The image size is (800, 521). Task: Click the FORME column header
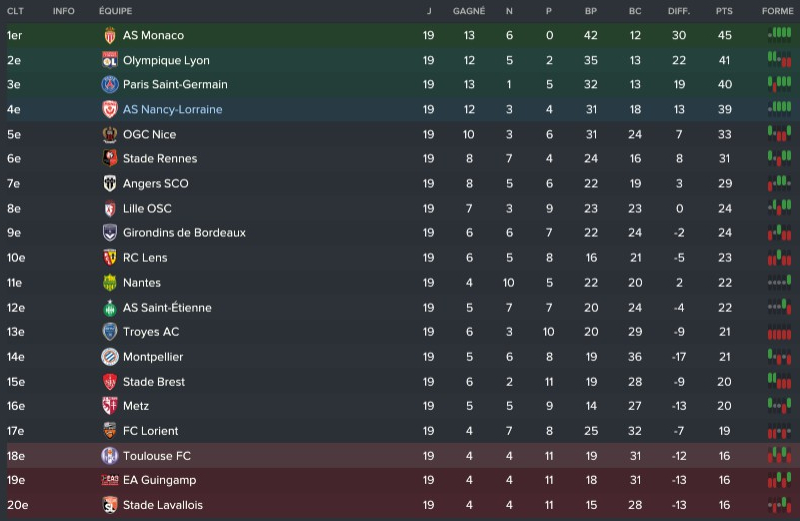click(777, 11)
